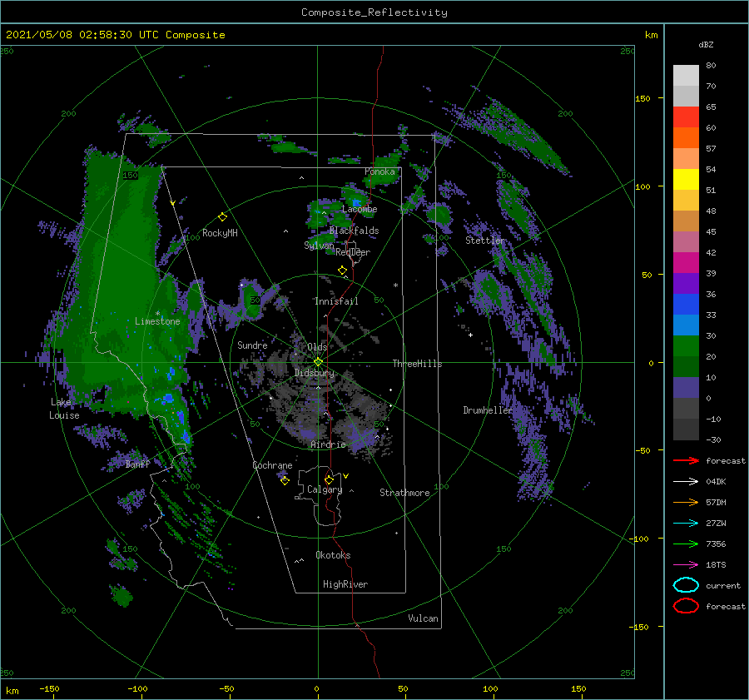Click the cyan 27ZW arrow icon
Viewport: 749px width, 700px height.
point(686,524)
